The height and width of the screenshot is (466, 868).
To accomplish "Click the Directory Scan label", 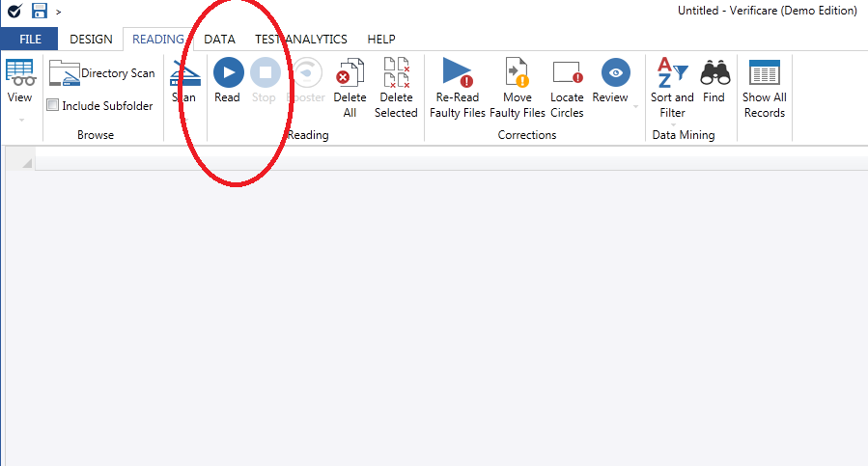I will coord(118,73).
